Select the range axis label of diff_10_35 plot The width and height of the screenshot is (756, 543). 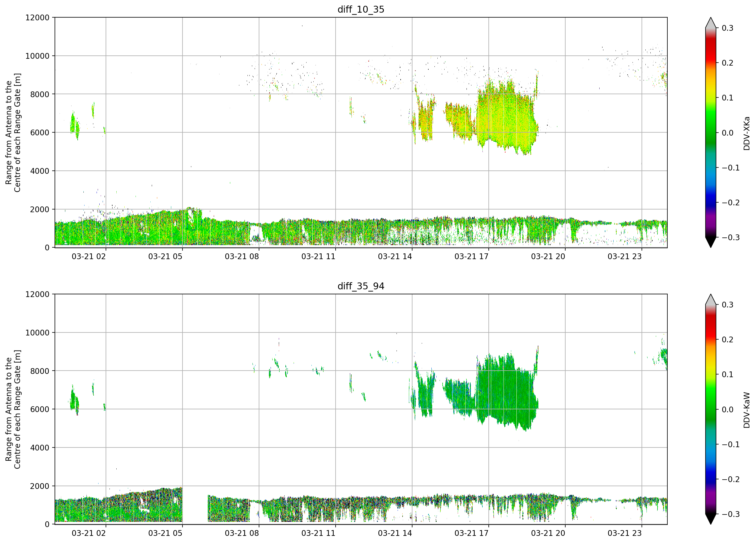coord(13,132)
